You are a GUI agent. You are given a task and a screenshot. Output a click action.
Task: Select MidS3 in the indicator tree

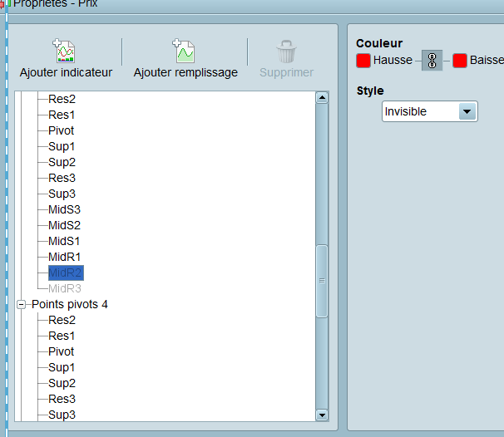coord(64,209)
